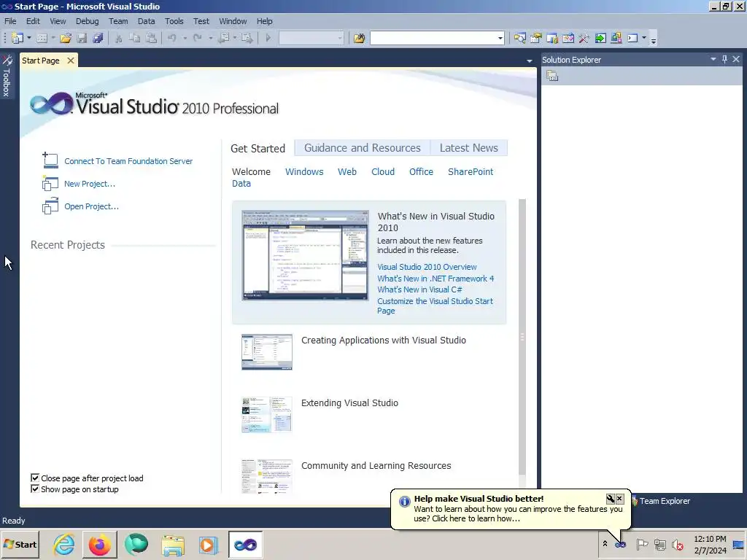Image resolution: width=747 pixels, height=560 pixels.
Task: Click the New Project... link
Action: click(x=90, y=184)
